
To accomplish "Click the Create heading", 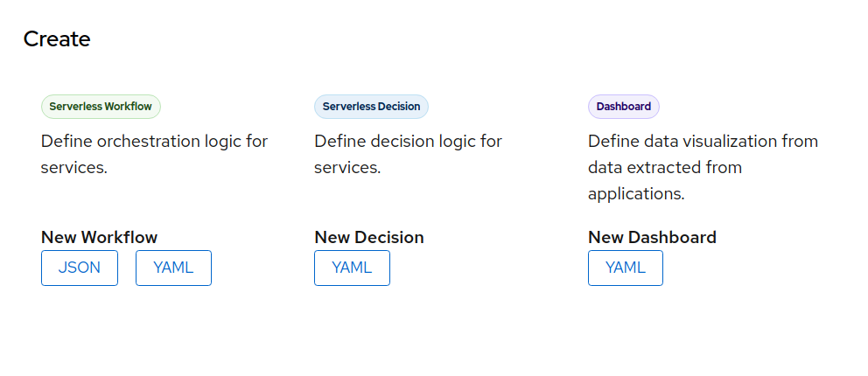I will tap(57, 38).
